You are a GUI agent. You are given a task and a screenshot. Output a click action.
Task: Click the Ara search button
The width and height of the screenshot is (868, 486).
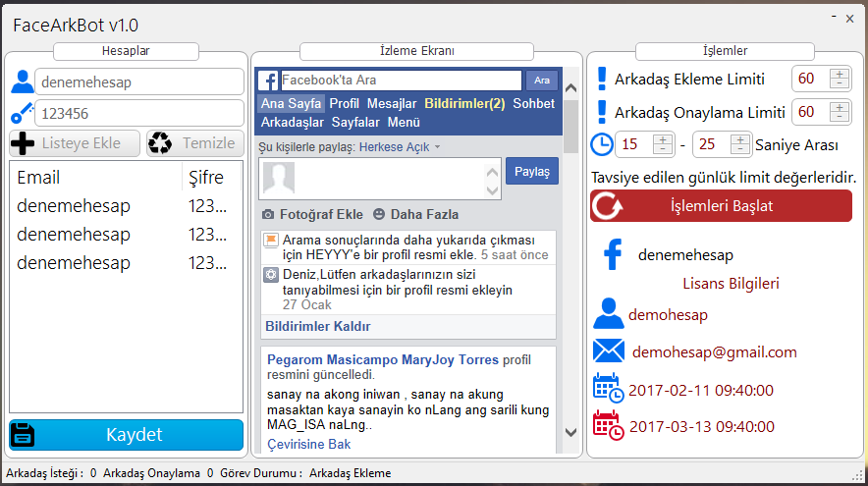pos(542,81)
